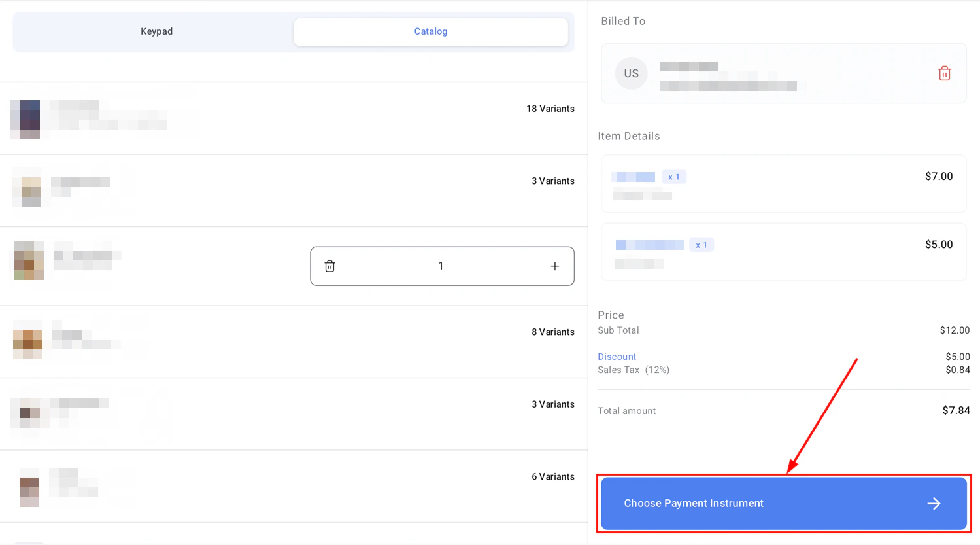This screenshot has height=545, width=980.
Task: Remove billed customer using red trash icon
Action: tap(944, 73)
